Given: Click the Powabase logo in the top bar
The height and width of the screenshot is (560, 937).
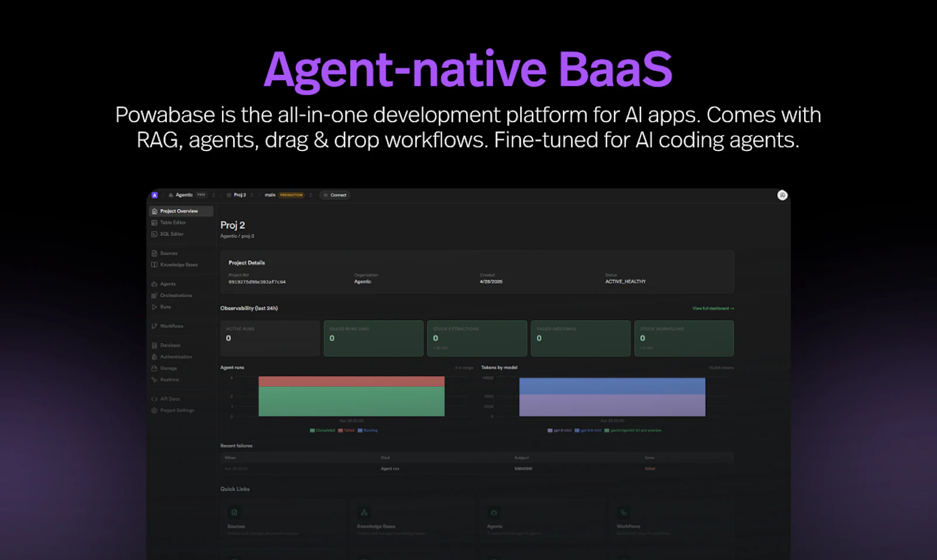Looking at the screenshot, I should pyautogui.click(x=155, y=195).
